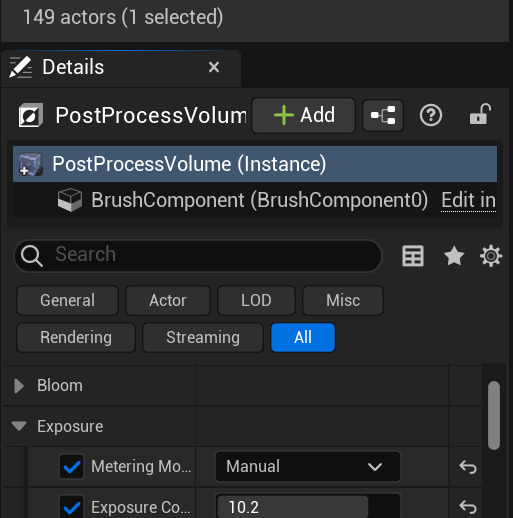Collapse the Exposure section
The width and height of the screenshot is (513, 518).
coord(19,426)
